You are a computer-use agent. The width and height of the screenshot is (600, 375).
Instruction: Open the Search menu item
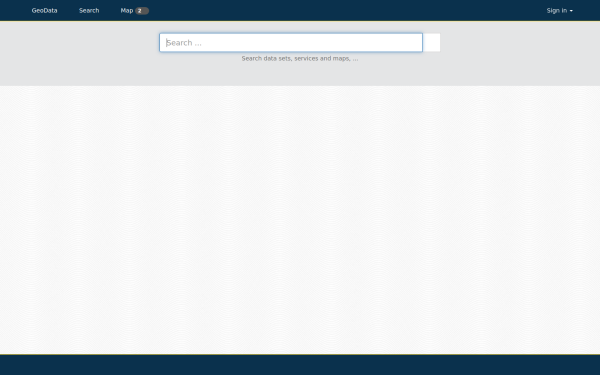point(89,10)
